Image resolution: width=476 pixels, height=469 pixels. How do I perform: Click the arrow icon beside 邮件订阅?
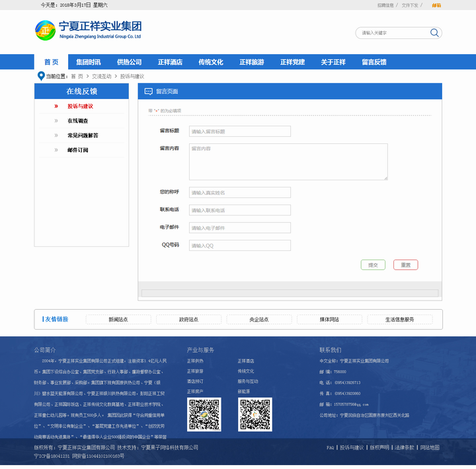[56, 150]
